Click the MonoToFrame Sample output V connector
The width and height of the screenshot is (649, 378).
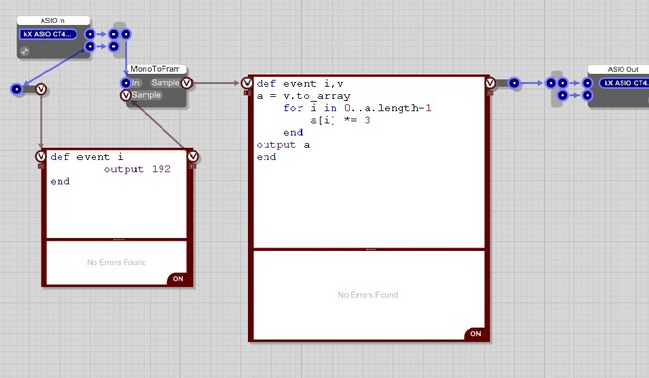(x=187, y=83)
